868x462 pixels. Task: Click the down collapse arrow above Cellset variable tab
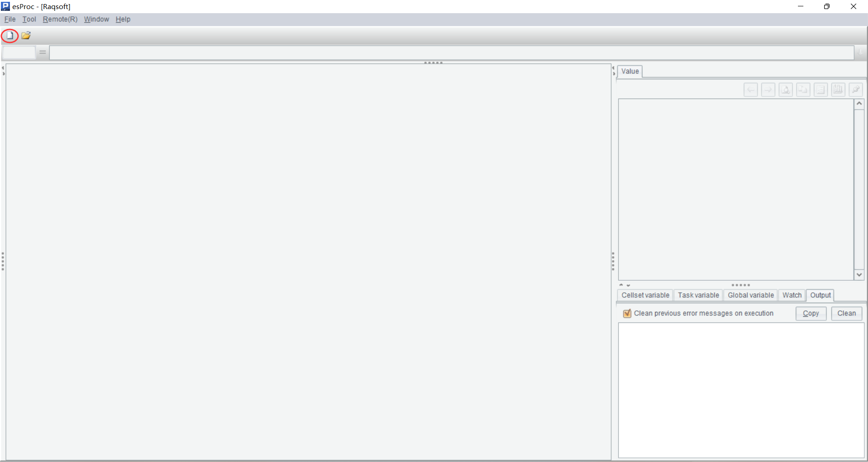pyautogui.click(x=628, y=285)
